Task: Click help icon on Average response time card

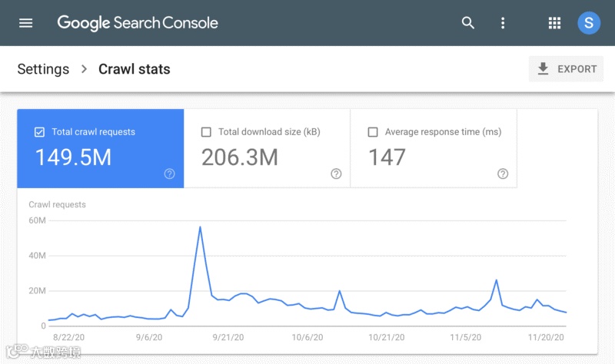Action: 503,174
